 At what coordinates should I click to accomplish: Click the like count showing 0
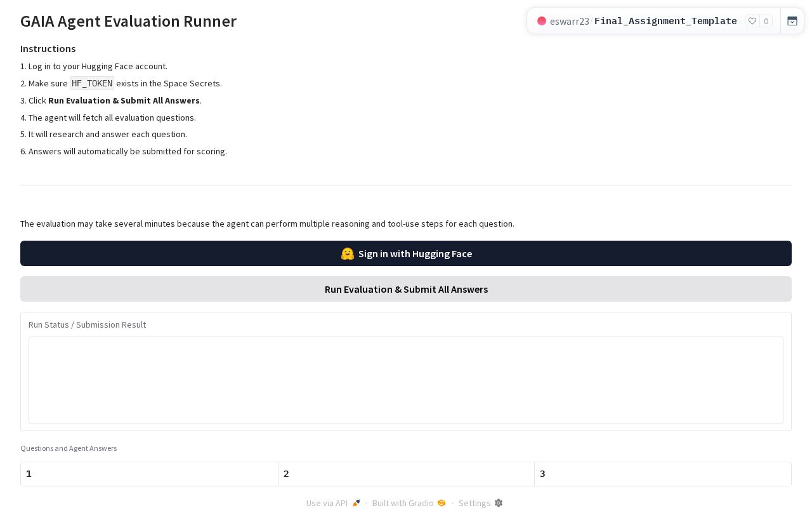tap(766, 21)
